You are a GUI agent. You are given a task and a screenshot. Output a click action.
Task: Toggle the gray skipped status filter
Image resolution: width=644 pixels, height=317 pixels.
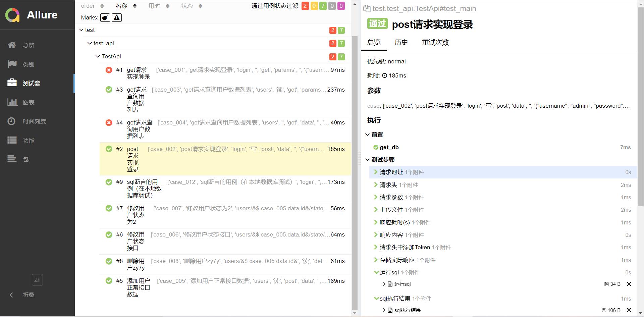click(332, 6)
